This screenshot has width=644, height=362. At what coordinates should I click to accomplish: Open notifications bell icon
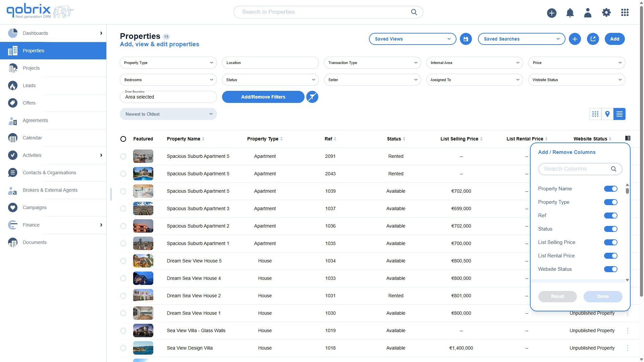click(570, 13)
